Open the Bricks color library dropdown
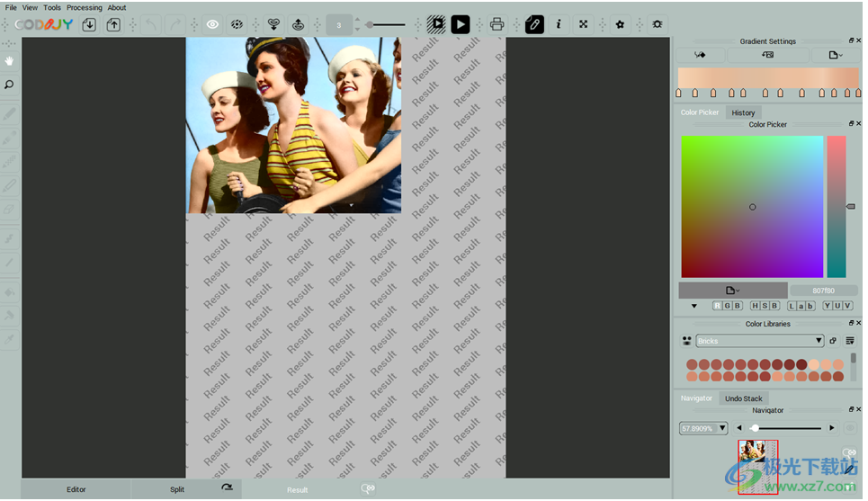 click(760, 341)
